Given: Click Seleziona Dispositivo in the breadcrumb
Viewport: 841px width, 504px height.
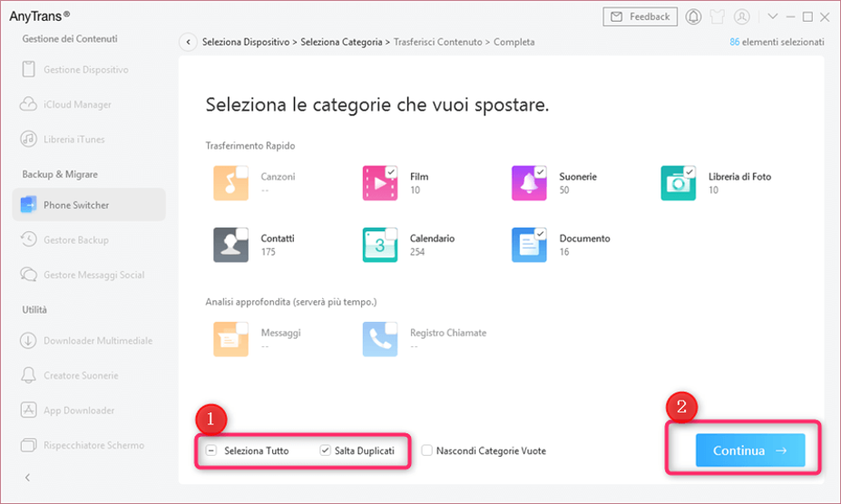Looking at the screenshot, I should (245, 42).
